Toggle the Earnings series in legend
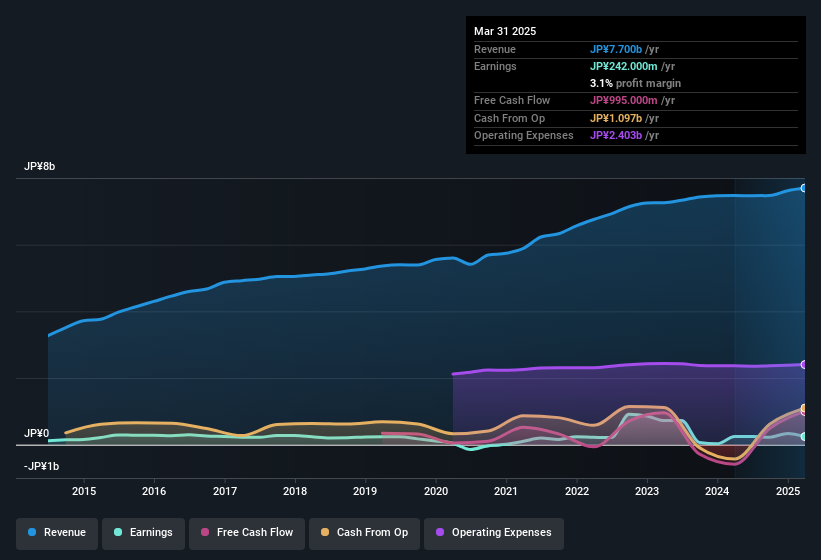 [x=143, y=533]
